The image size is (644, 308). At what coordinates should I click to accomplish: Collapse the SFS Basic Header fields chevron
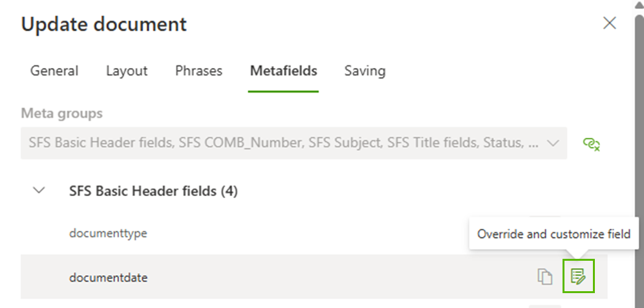[39, 191]
